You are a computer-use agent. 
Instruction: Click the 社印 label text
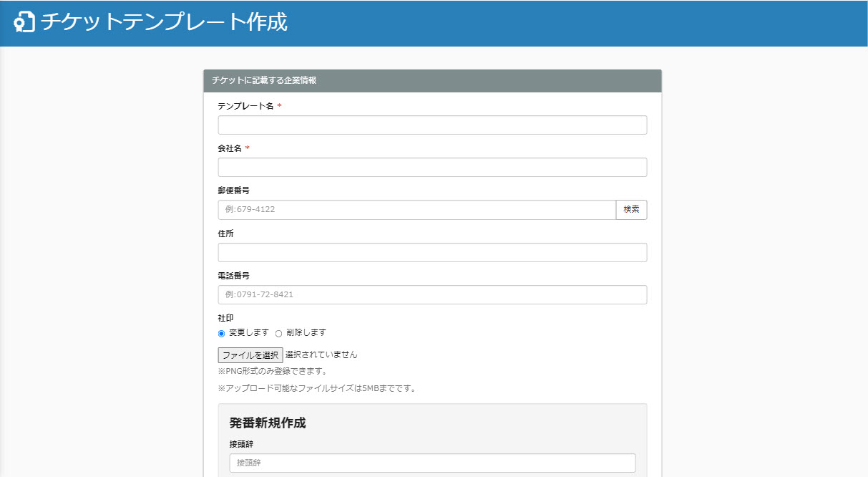[x=225, y=318]
